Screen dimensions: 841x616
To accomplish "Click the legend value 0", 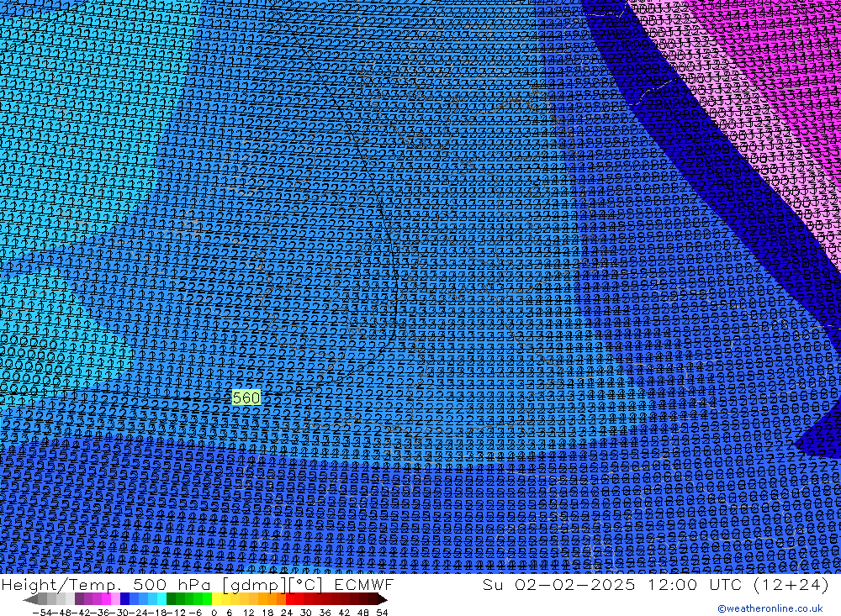I will (214, 613).
